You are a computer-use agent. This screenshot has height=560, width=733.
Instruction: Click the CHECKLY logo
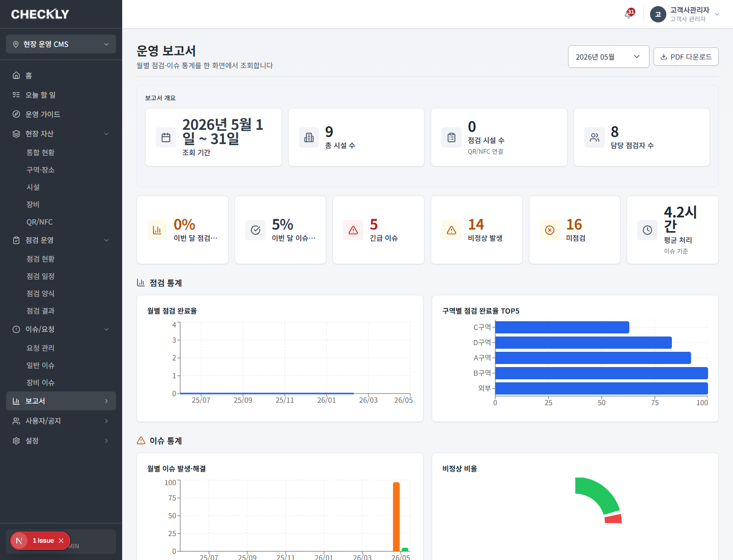tap(40, 14)
